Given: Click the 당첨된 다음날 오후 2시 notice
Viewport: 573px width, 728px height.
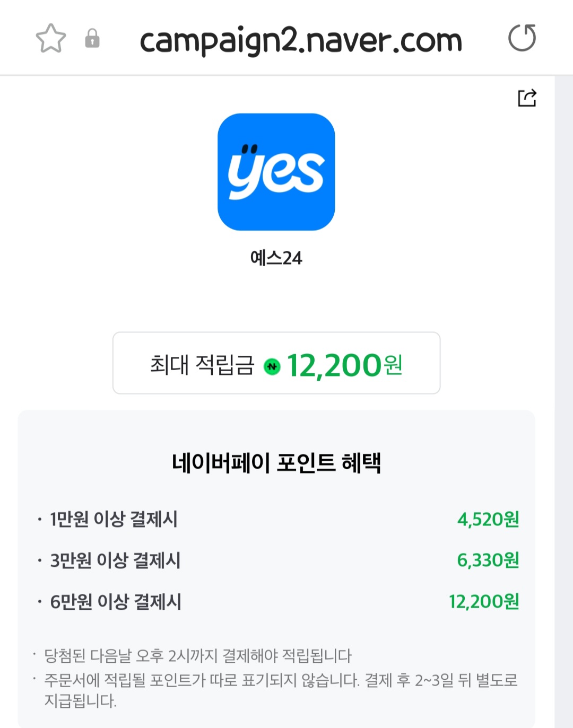Looking at the screenshot, I should point(197,656).
